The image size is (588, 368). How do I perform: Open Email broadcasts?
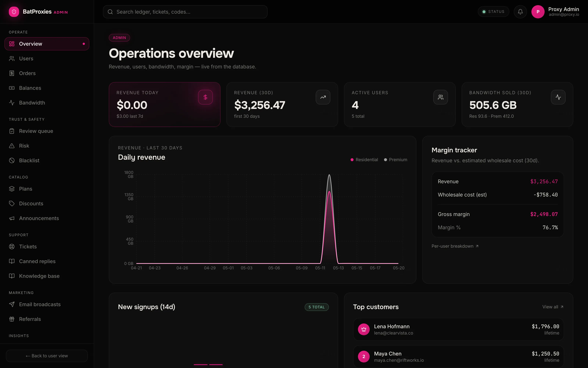[47, 304]
